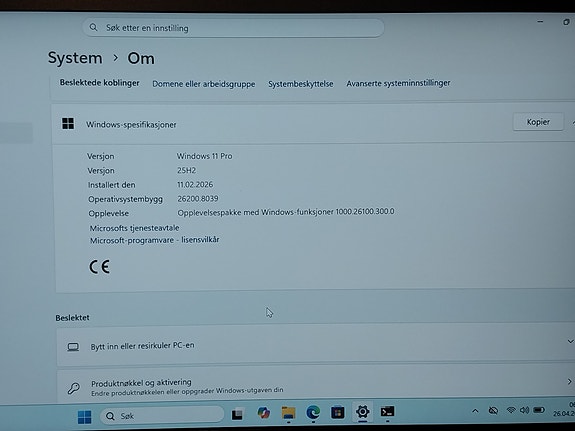The image size is (575, 431).
Task: Click the Windows logo beside Windows-spesifikasjoner
Action: [68, 124]
